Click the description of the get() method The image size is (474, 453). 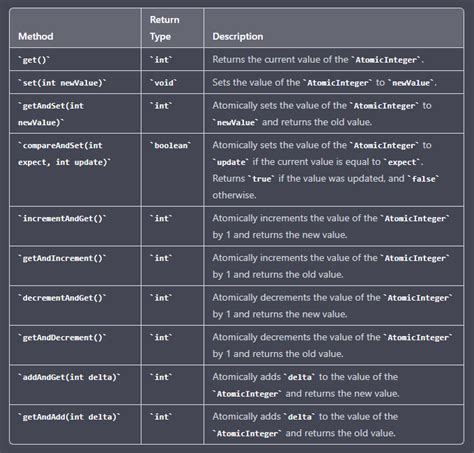coord(318,60)
